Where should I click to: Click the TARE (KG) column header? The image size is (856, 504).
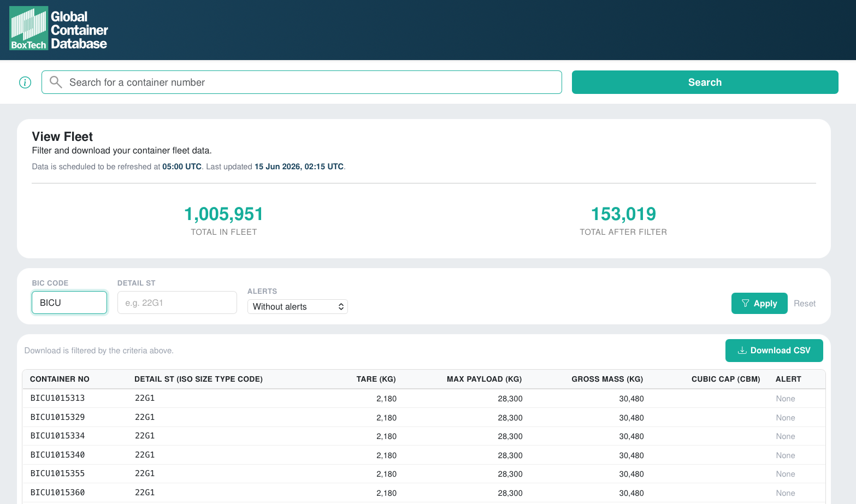(x=376, y=379)
